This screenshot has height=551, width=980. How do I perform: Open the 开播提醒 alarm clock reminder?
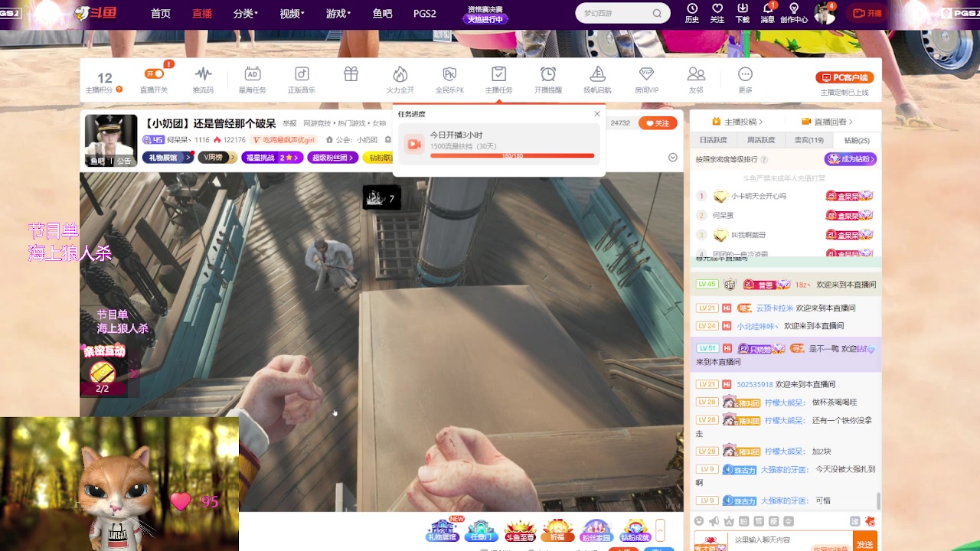548,80
